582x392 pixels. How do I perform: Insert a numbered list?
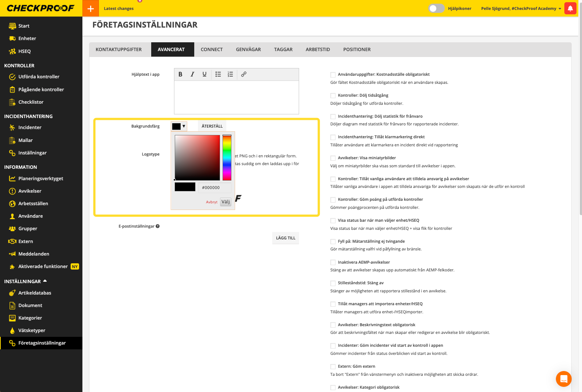click(230, 74)
